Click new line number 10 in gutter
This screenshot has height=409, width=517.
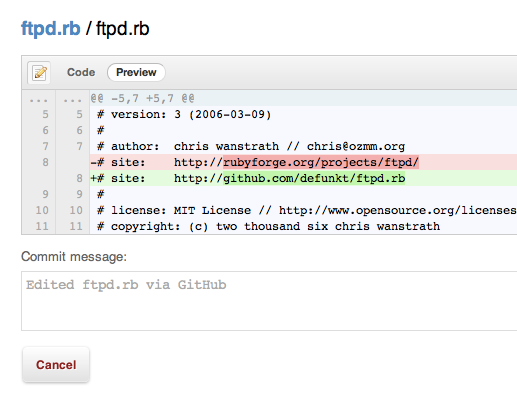click(x=76, y=210)
